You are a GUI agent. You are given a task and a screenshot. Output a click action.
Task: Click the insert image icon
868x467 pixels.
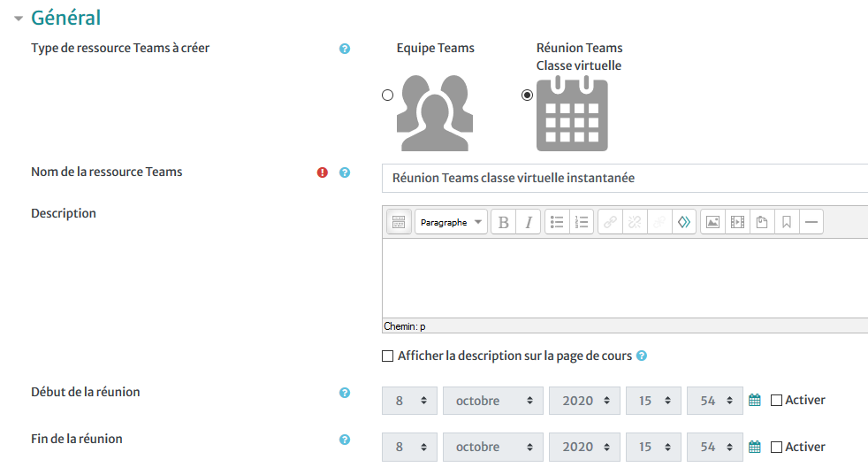click(x=712, y=222)
